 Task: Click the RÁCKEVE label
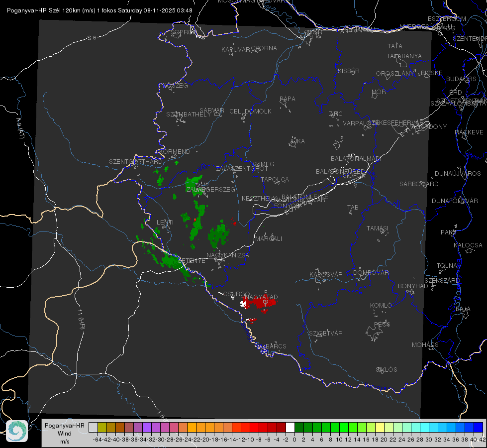pos(469,132)
